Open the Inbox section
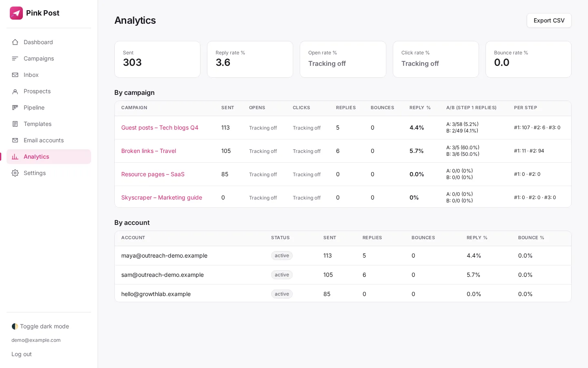588x368 pixels. click(x=49, y=75)
